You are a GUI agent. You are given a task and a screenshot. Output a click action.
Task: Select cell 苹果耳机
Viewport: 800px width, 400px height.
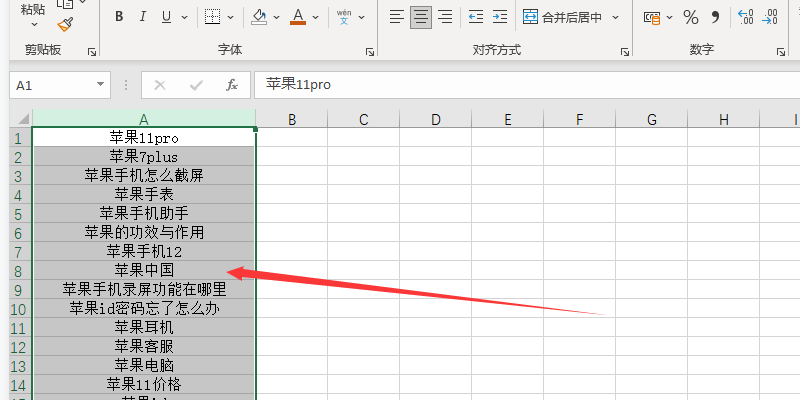[144, 327]
